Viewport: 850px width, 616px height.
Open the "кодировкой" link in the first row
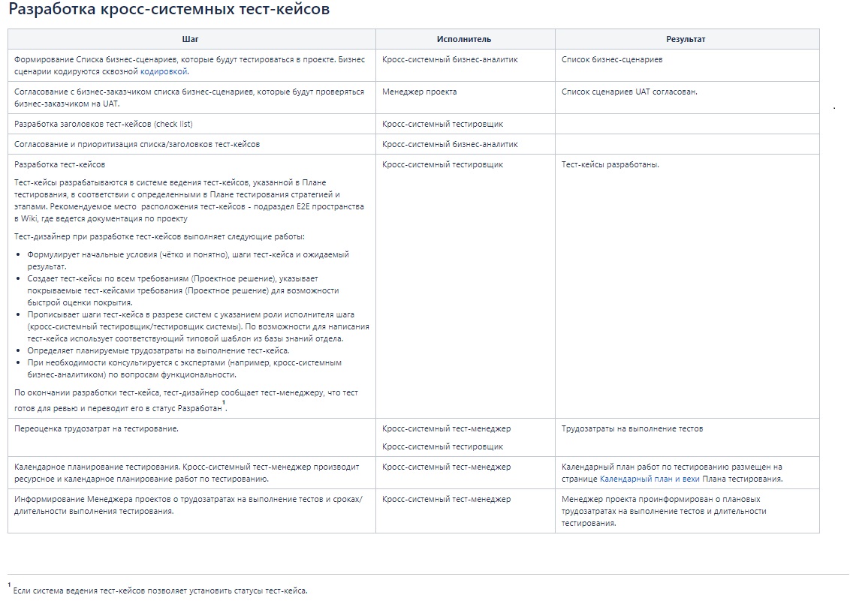164,72
